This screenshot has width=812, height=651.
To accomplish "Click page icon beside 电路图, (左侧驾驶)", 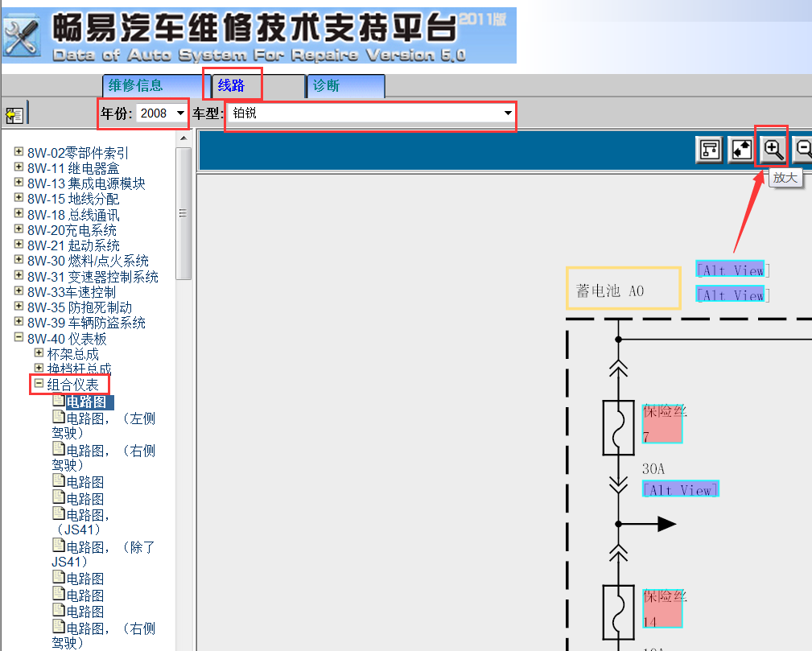I will [x=59, y=416].
